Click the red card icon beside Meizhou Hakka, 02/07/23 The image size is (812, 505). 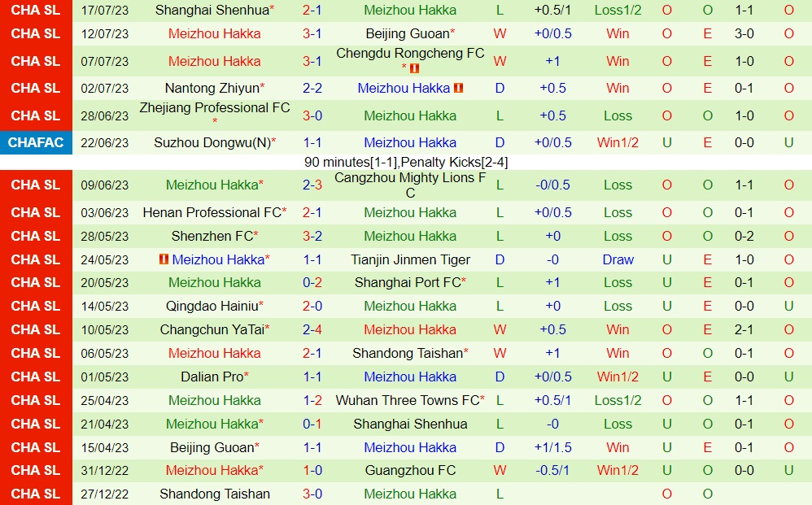coord(459,88)
